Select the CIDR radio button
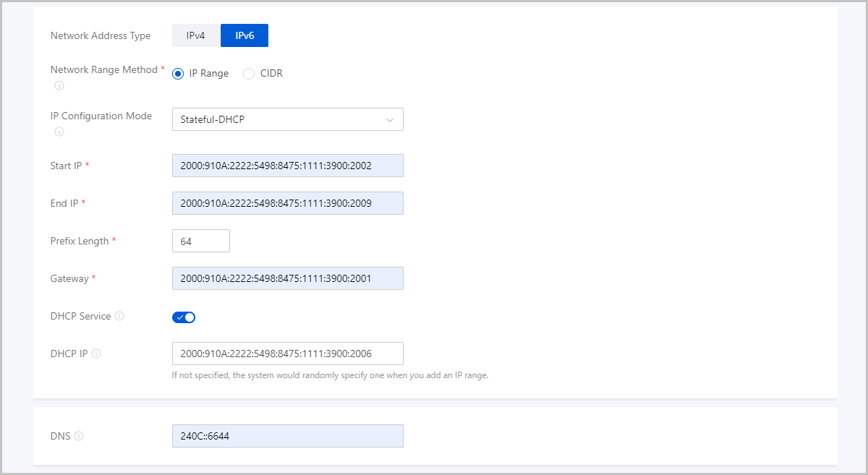868x475 pixels. coord(249,74)
